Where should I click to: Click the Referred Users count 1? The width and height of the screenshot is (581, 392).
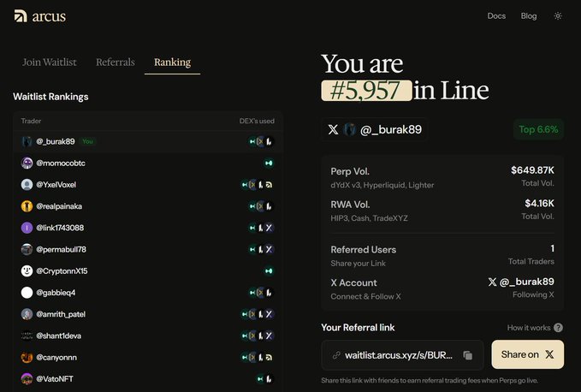coord(553,248)
